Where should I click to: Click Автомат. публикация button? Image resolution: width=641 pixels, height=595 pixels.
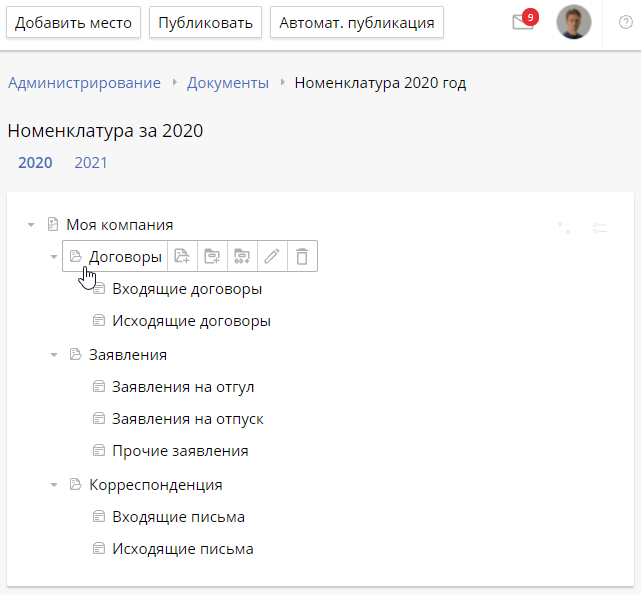pos(357,22)
